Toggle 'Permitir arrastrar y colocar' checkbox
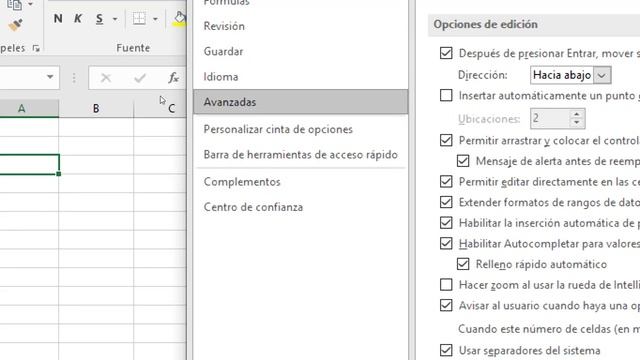Screen dimensions: 640x360 point(446,140)
